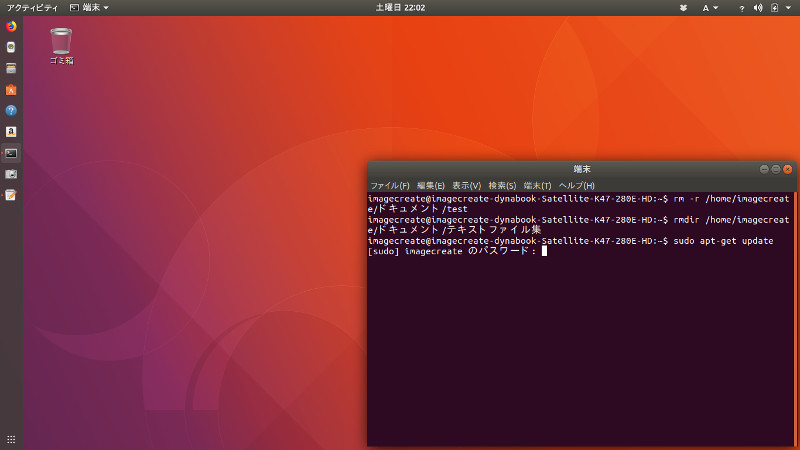The width and height of the screenshot is (800, 450).
Task: Click the terminal scrollbar on right edge
Action: pos(793,319)
